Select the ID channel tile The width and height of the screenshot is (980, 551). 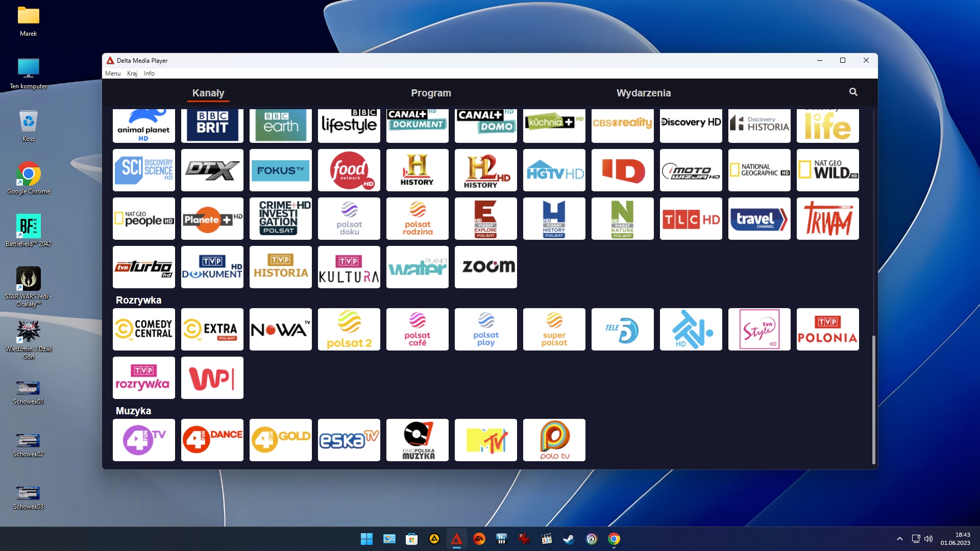pyautogui.click(x=622, y=170)
